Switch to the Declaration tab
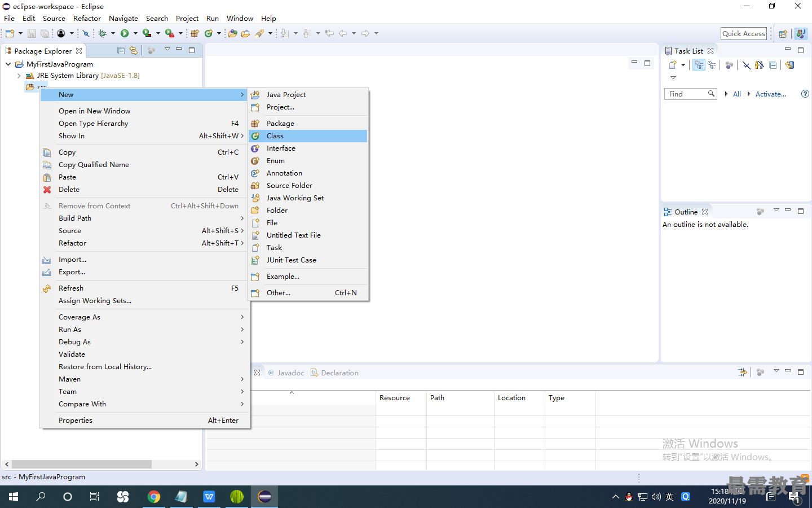Viewport: 812px width, 508px height. click(334, 373)
